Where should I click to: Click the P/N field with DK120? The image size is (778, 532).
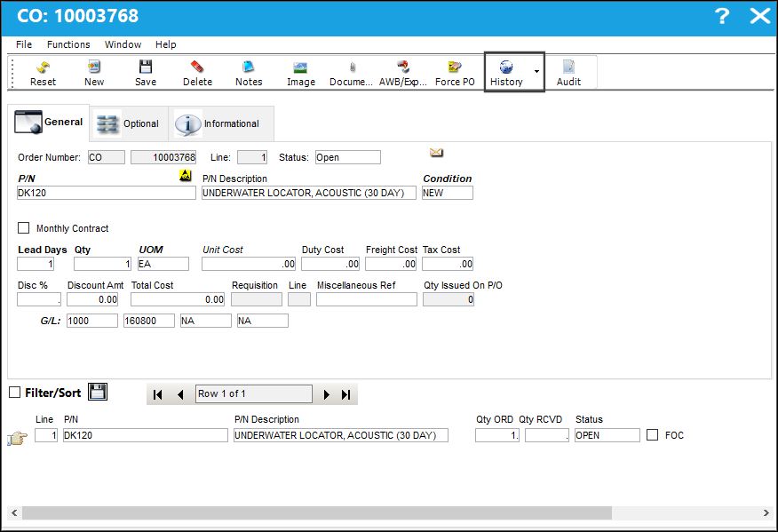coord(107,193)
